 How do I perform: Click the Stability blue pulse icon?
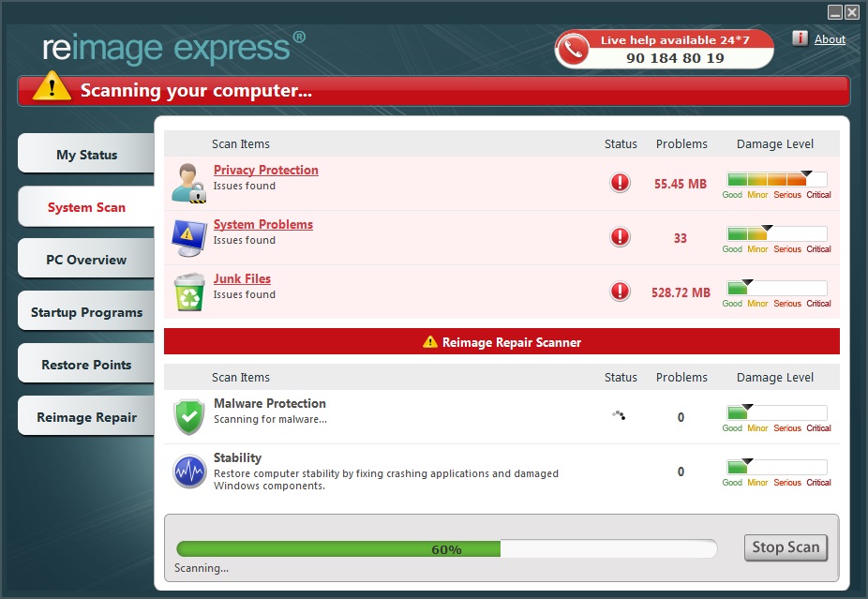pos(189,472)
